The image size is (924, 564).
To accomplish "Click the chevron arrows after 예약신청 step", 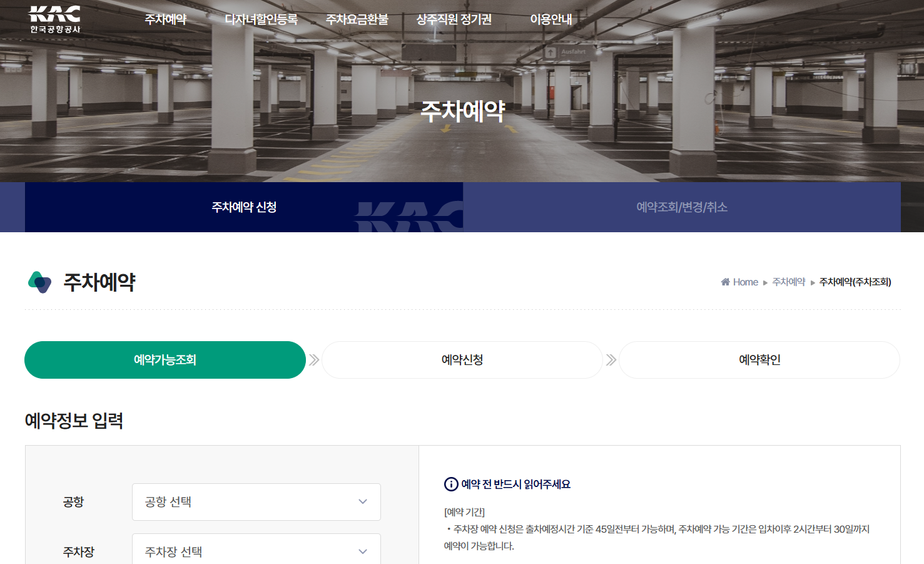I will pos(611,360).
